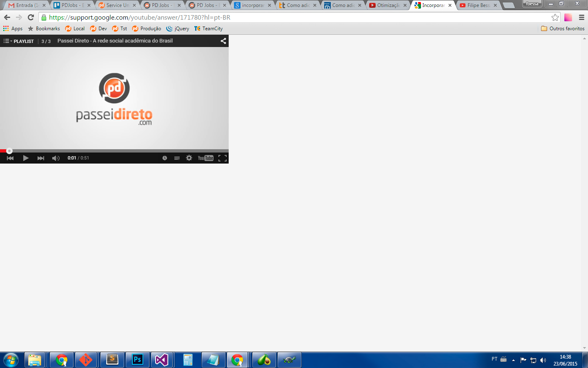The height and width of the screenshot is (368, 588).
Task: Open the Dev bookmark
Action: click(x=98, y=29)
